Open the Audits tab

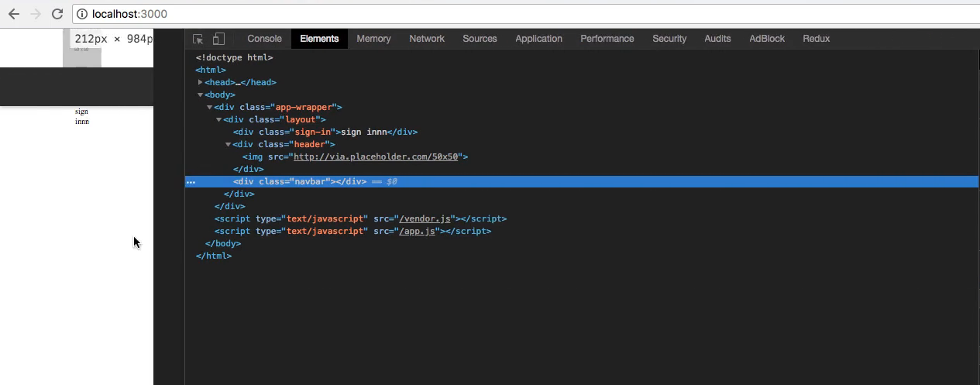pos(717,39)
